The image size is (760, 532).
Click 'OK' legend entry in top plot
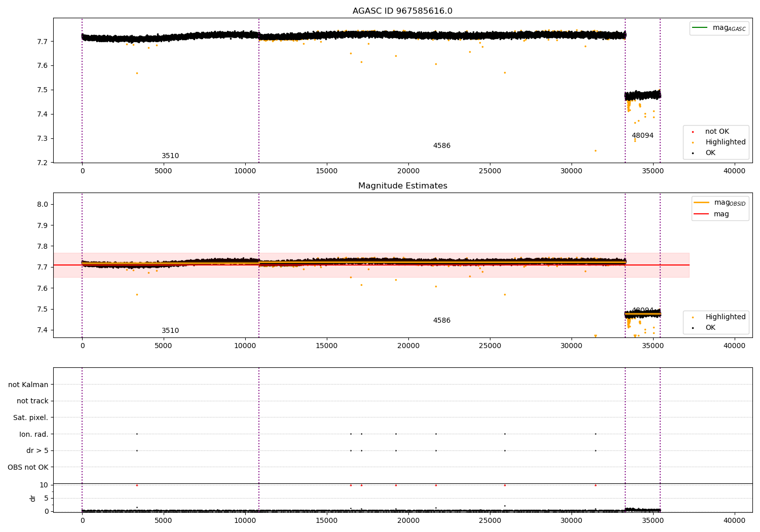pyautogui.click(x=710, y=153)
